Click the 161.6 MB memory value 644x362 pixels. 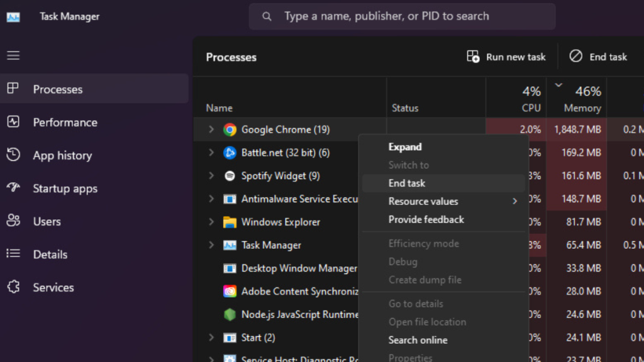pyautogui.click(x=581, y=176)
